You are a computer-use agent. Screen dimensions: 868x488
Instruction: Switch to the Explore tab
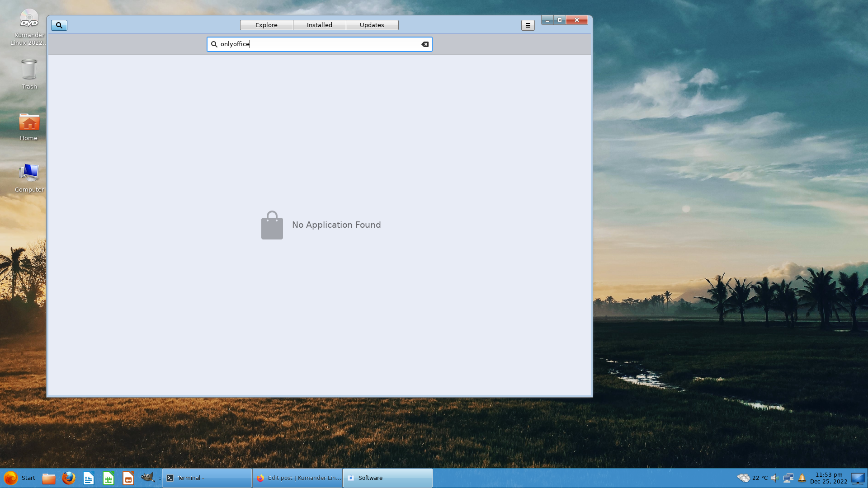pos(266,25)
